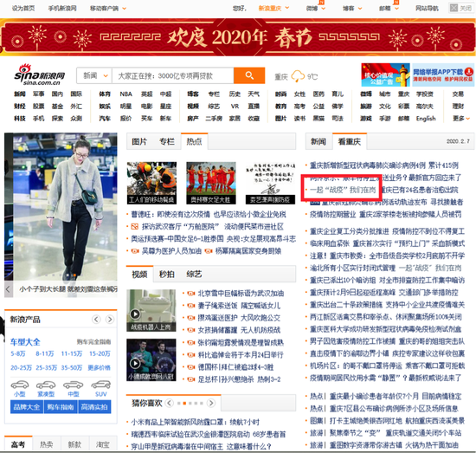Image resolution: width=476 pixels, height=453 pixels.
Task: Open the 新浪重庆 city dropdown
Action: (x=273, y=9)
